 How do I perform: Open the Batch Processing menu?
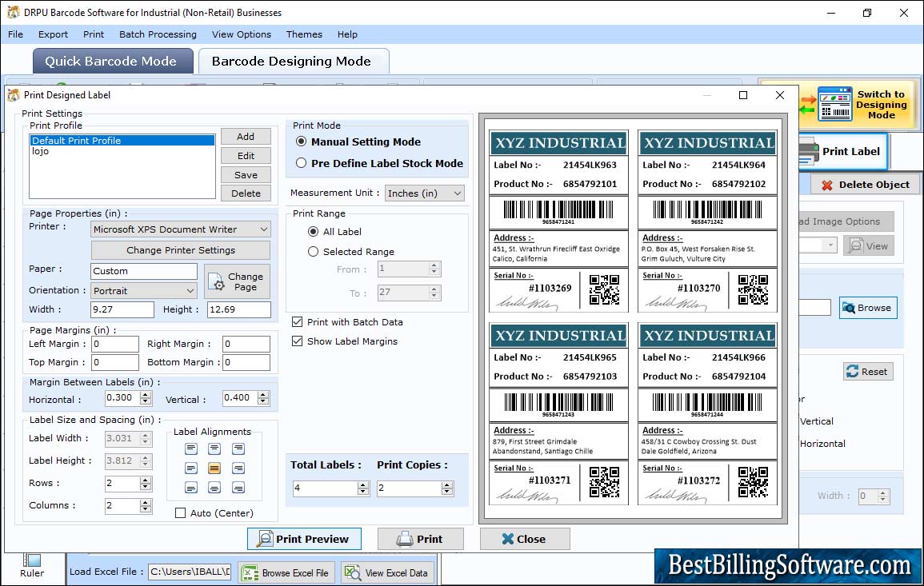(x=158, y=34)
